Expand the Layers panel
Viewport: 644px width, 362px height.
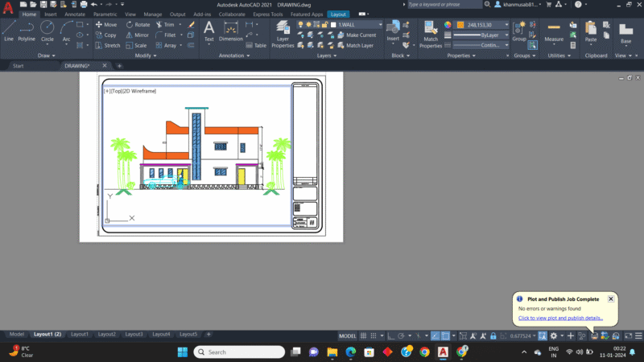[327, 56]
